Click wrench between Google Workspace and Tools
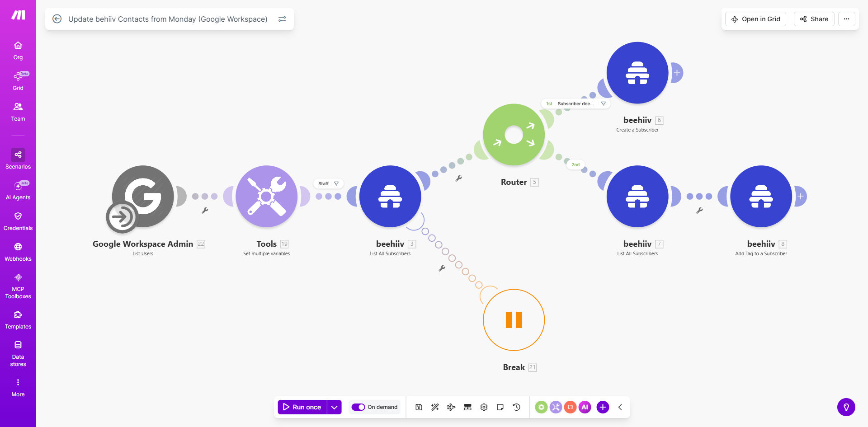Image resolution: width=868 pixels, height=427 pixels. pyautogui.click(x=205, y=211)
